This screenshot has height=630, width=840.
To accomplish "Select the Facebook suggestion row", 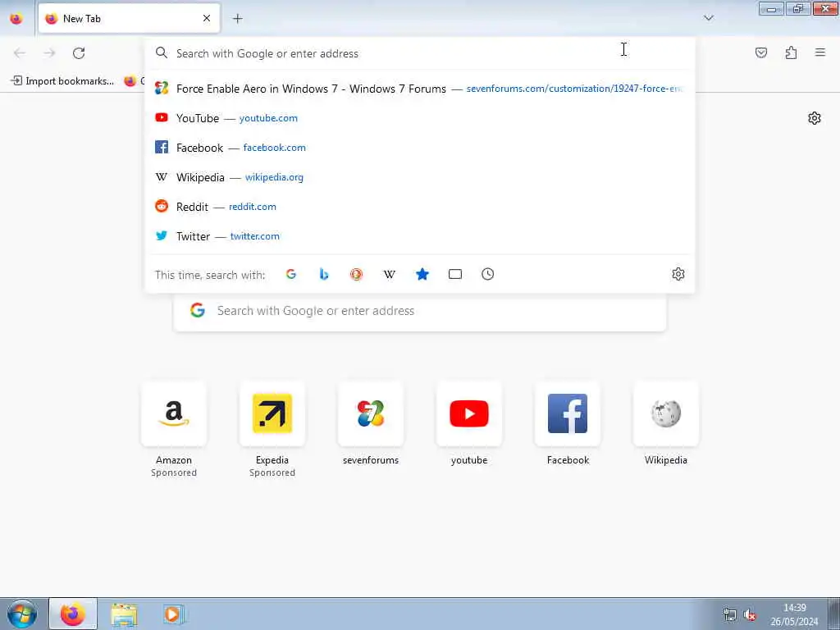I will 420,148.
